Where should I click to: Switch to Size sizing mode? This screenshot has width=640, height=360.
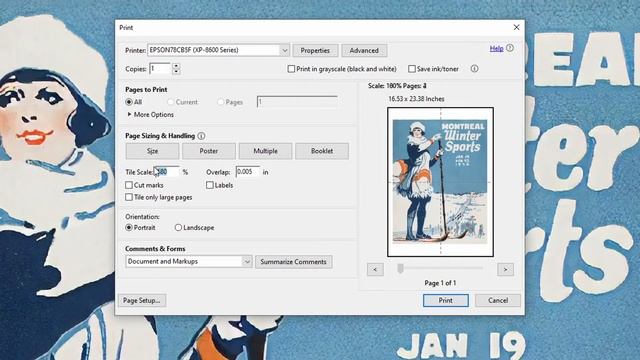152,151
